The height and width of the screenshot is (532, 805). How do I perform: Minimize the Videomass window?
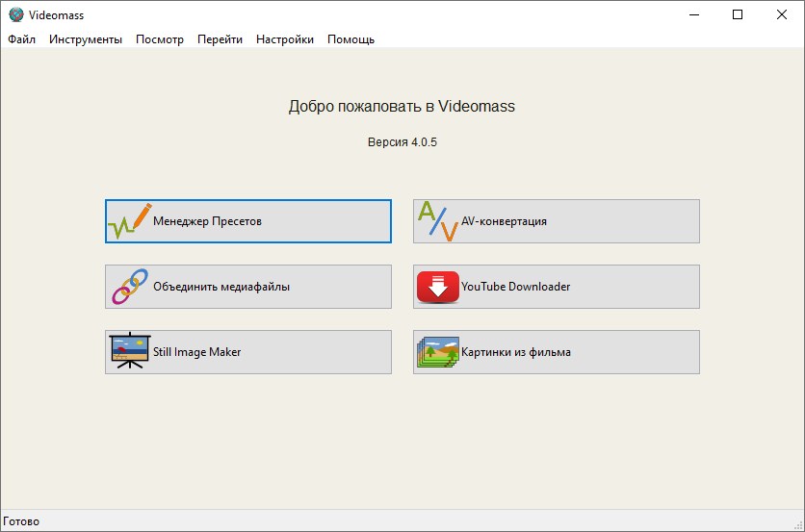click(694, 14)
